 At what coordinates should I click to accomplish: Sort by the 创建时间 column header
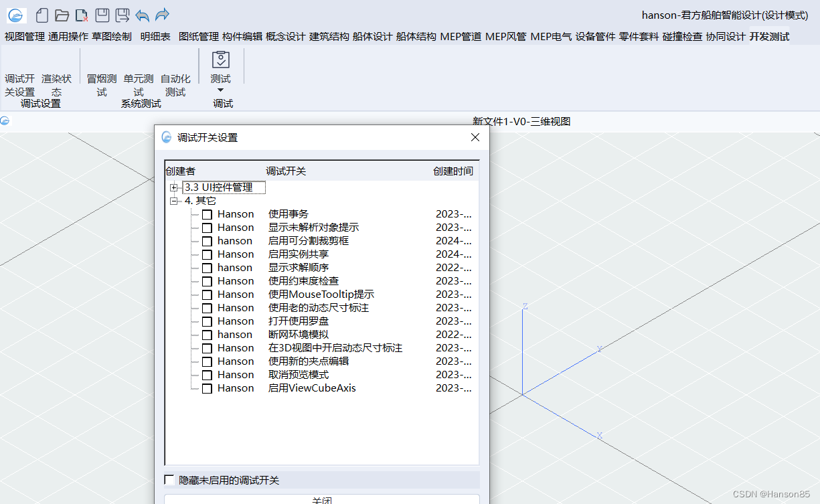(453, 171)
